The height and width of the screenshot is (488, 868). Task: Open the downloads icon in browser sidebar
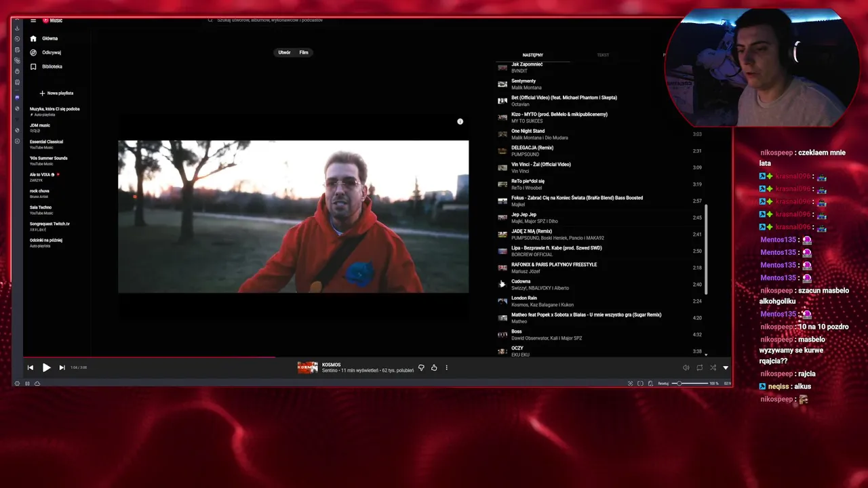click(17, 28)
